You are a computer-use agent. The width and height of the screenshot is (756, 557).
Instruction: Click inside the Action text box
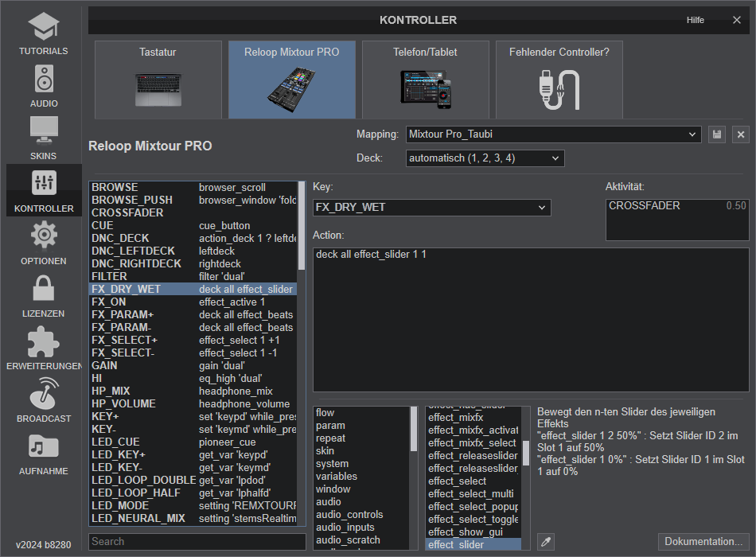[x=531, y=320]
